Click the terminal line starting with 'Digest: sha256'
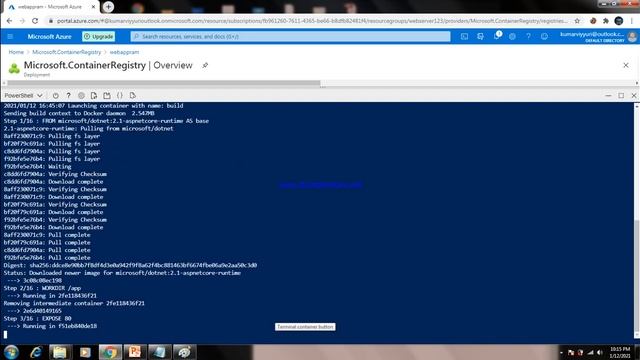 [130, 265]
